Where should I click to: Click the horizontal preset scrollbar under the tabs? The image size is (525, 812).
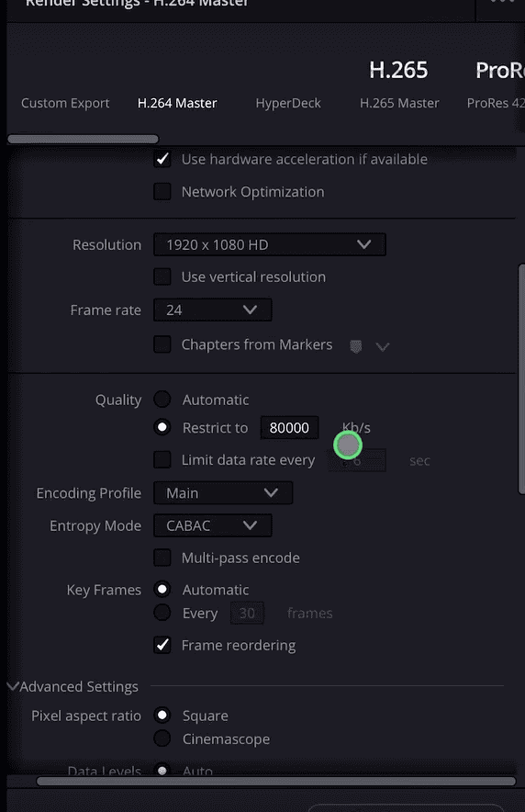(x=84, y=139)
